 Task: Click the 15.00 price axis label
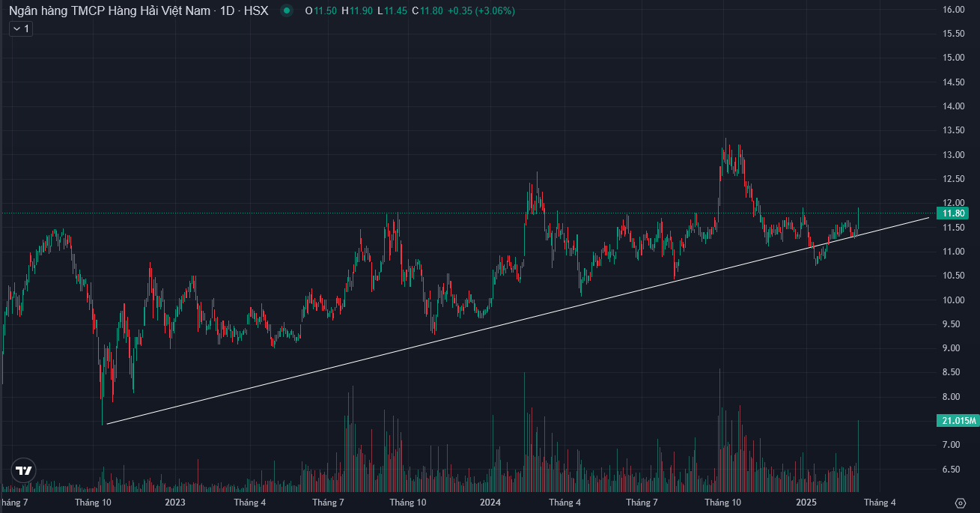pos(952,58)
